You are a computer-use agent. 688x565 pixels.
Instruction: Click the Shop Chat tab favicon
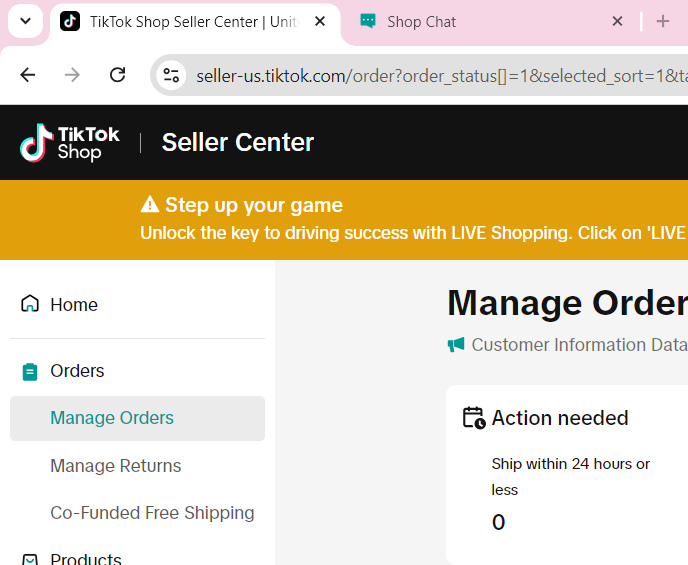coord(368,21)
